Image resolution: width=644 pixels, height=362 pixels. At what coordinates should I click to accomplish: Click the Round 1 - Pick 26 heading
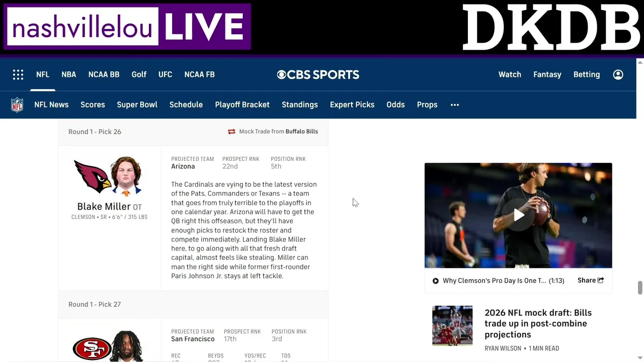[x=95, y=132]
